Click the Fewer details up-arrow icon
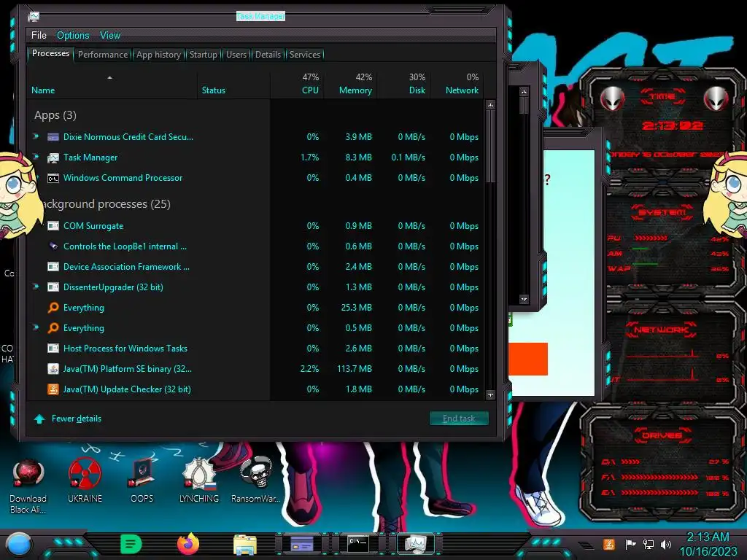This screenshot has height=560, width=747. click(39, 419)
